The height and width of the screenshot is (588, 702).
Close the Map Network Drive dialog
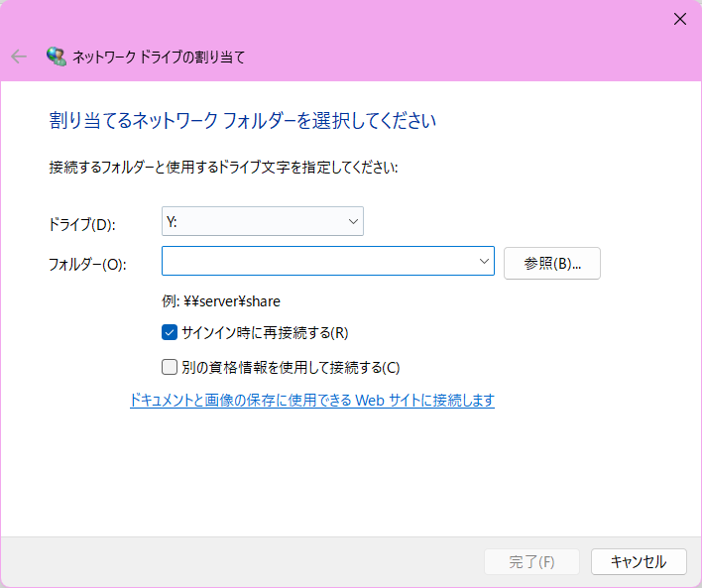[680, 19]
